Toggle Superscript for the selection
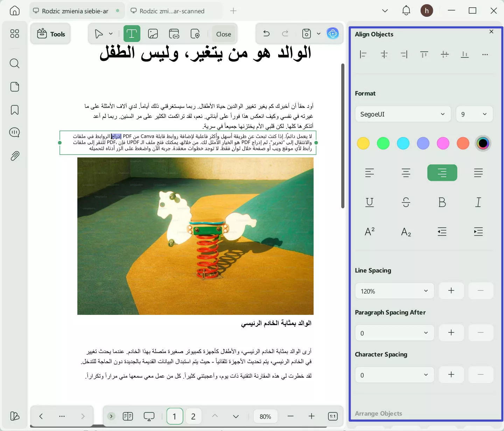504x431 pixels. [x=370, y=231]
